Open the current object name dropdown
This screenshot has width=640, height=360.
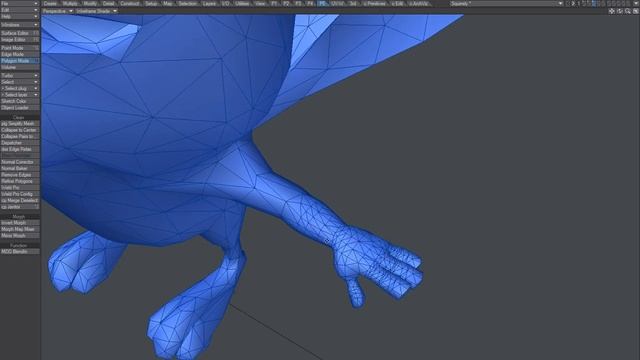click(x=507, y=3)
